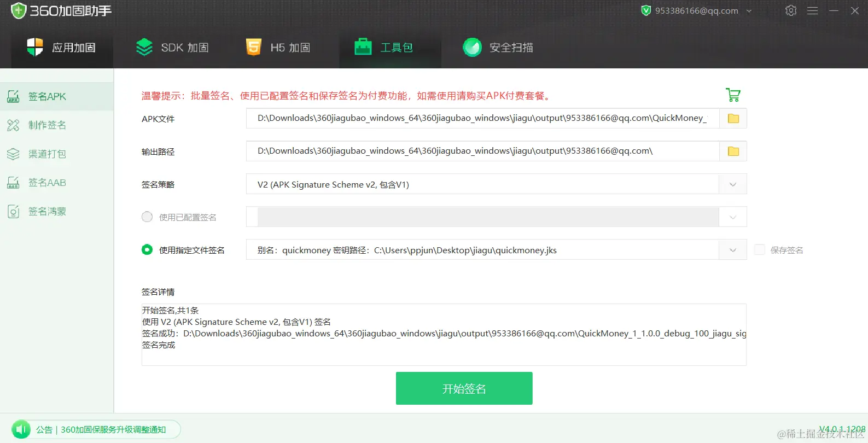Open the 应用加固 tab
868x443 pixels.
click(x=61, y=48)
